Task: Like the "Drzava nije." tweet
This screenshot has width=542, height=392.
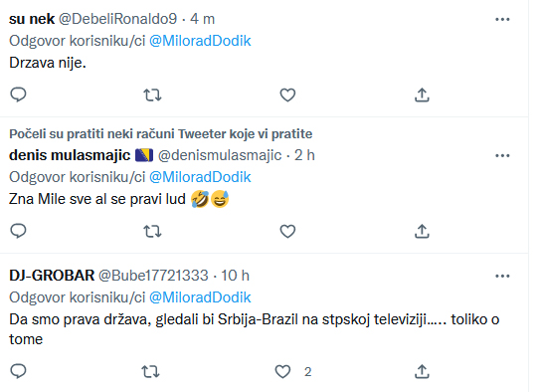Action: [287, 95]
